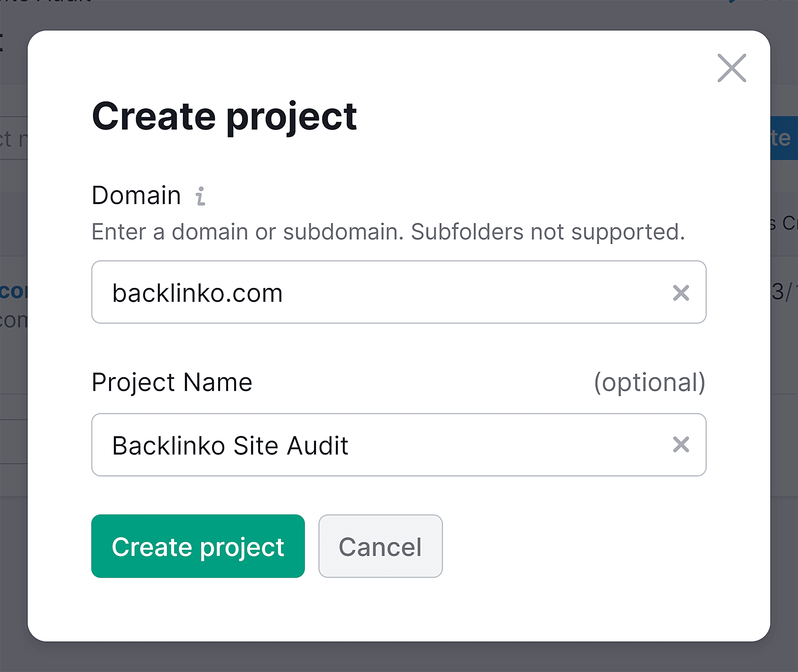Cancel the project creation

coord(380,546)
